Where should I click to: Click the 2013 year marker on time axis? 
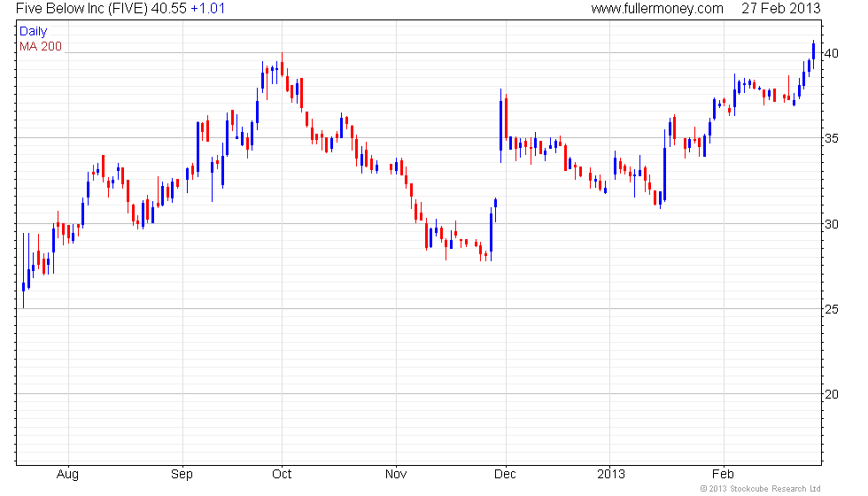click(610, 474)
